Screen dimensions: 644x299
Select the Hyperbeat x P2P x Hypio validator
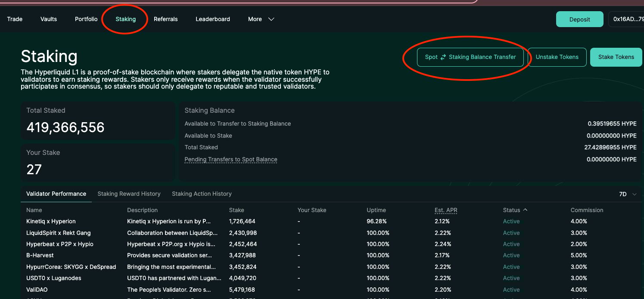[x=60, y=244]
